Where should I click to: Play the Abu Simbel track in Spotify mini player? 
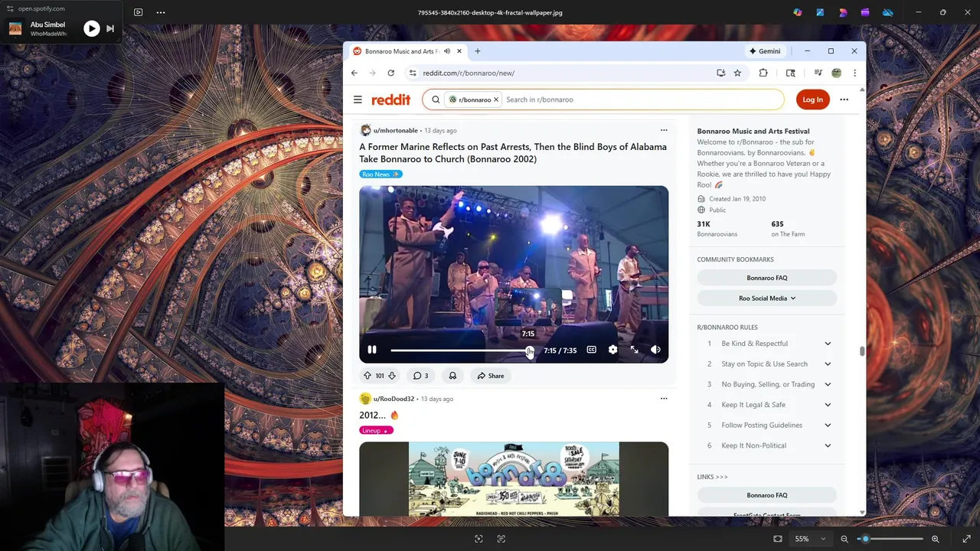coord(91,29)
